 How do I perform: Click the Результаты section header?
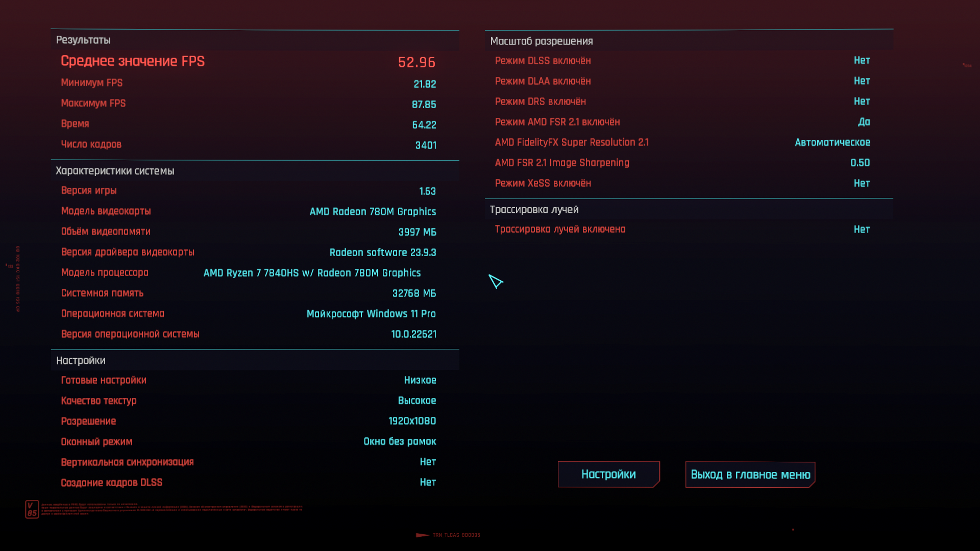click(x=83, y=40)
